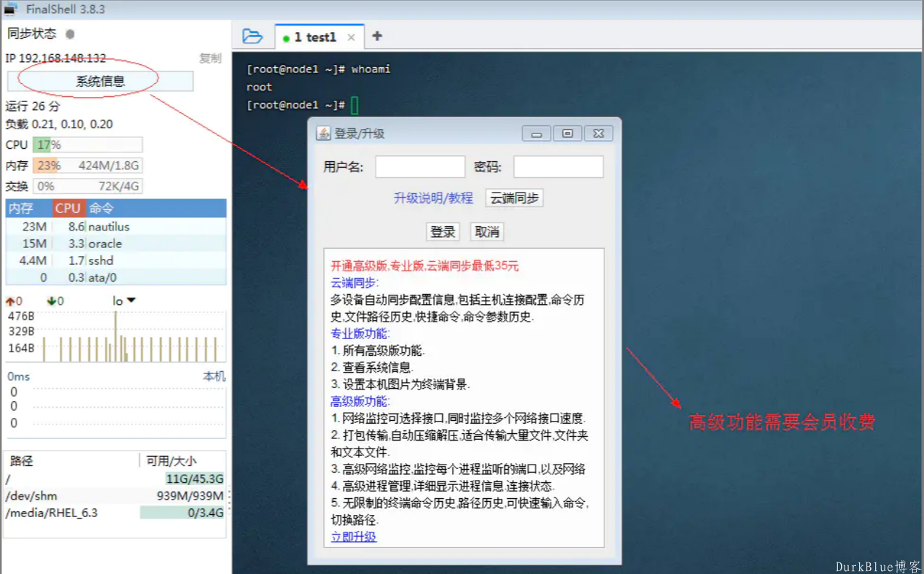Close the test1 tab with its X
Viewport: 924px width, 574px height.
click(x=351, y=37)
